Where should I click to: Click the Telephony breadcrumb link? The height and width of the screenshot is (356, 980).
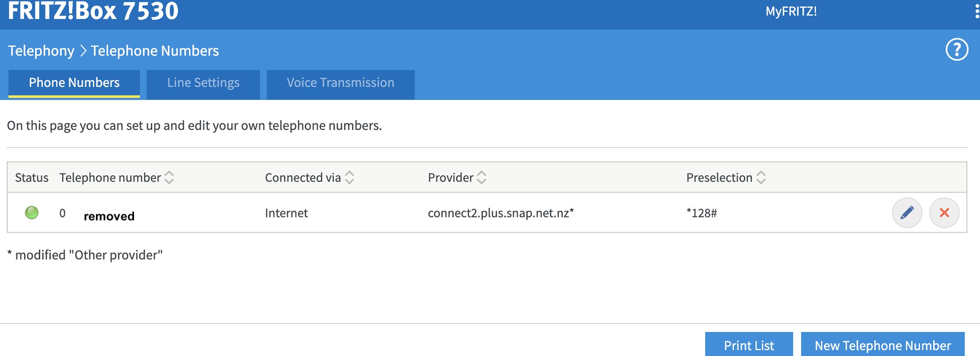(x=41, y=51)
